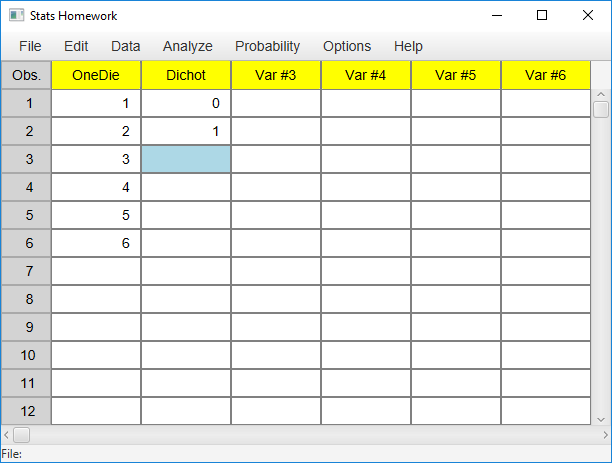The image size is (612, 463).
Task: Click the vertical scrollbar up arrow
Action: (601, 94)
